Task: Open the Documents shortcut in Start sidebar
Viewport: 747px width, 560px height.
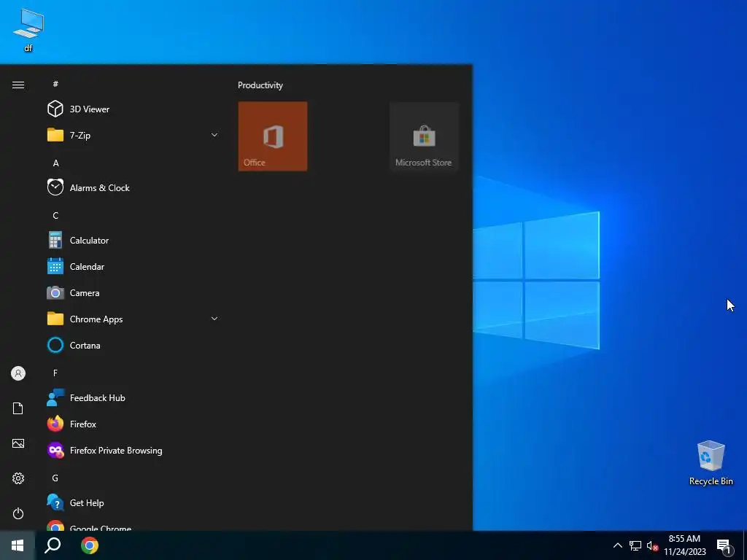Action: pos(18,408)
